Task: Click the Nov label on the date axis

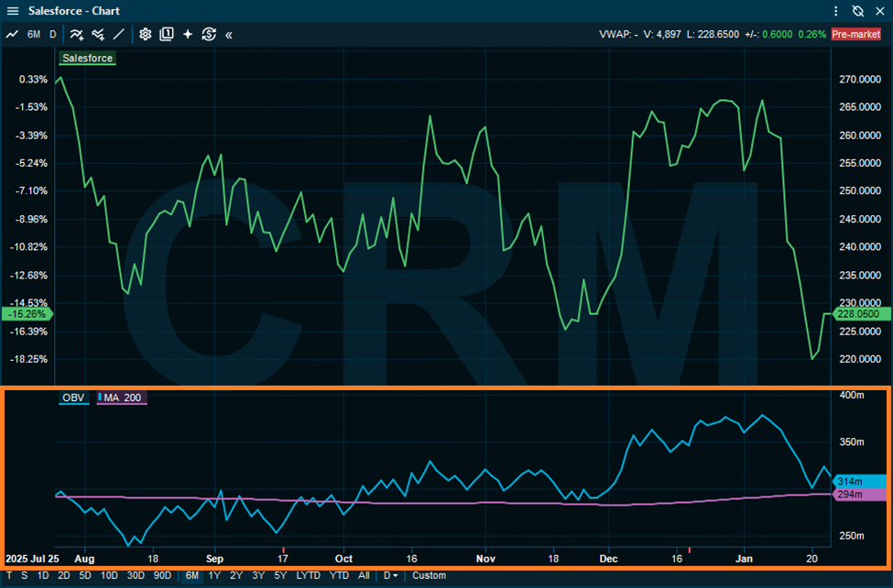Action: pos(485,559)
